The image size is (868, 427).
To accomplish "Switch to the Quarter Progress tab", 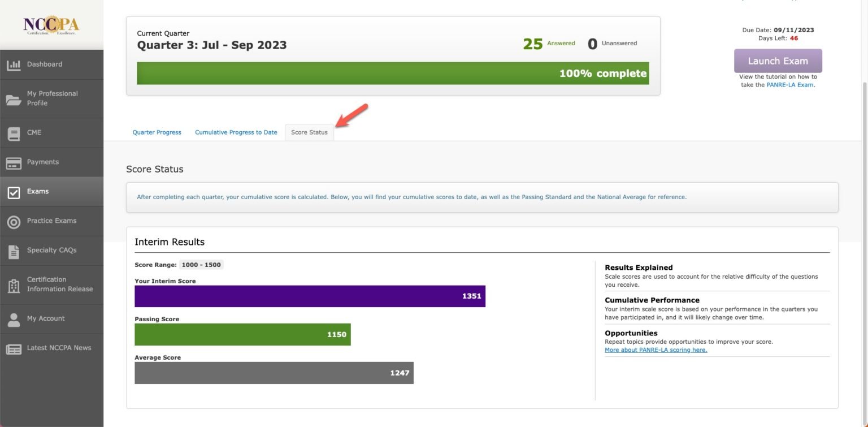I will tap(157, 132).
